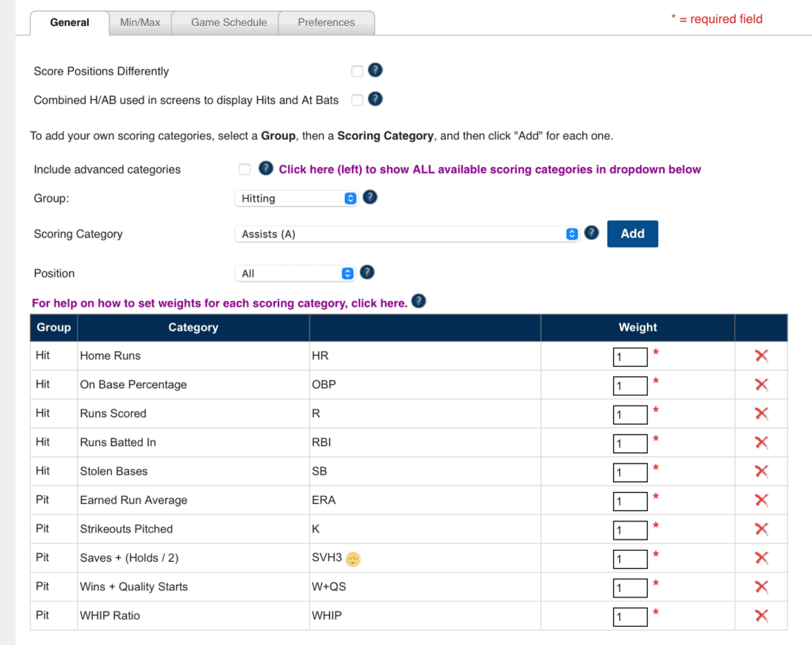
Task: Open the Position dropdown showing All
Action: tap(295, 273)
